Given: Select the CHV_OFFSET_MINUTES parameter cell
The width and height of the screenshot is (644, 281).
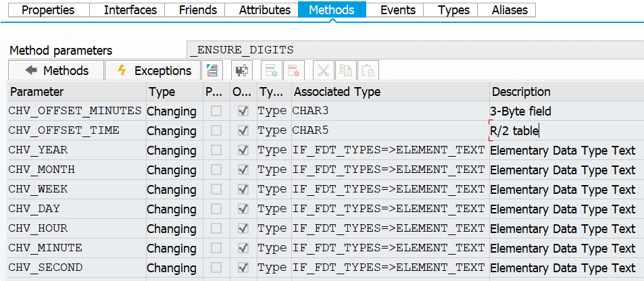Looking at the screenshot, I should coord(76,111).
